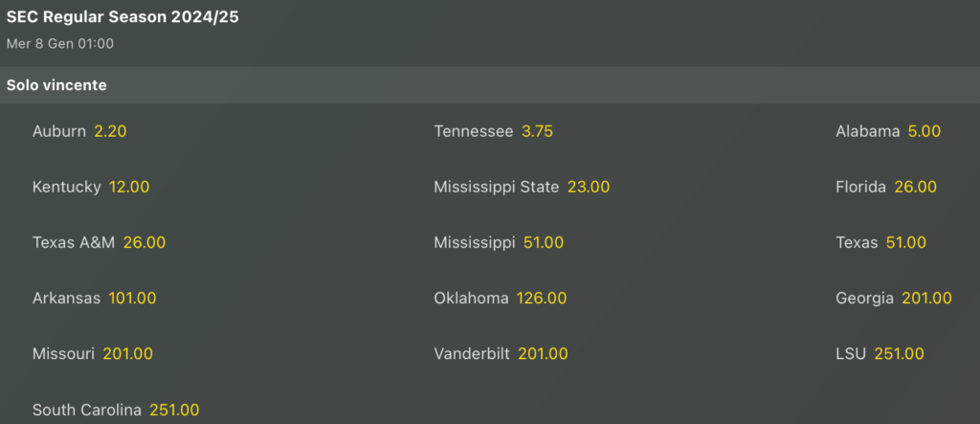Screen dimensions: 980x424
Task: Bet on Alabama at 5.00
Action: pos(924,131)
